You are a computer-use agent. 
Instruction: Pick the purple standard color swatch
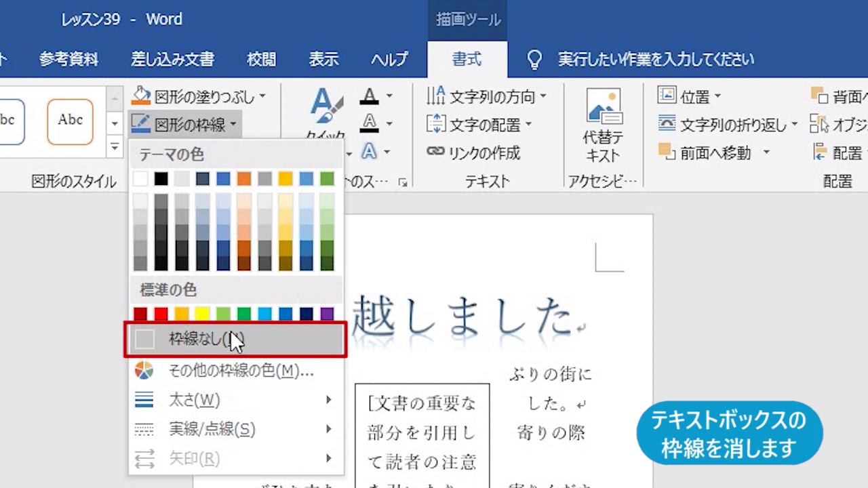click(x=327, y=314)
